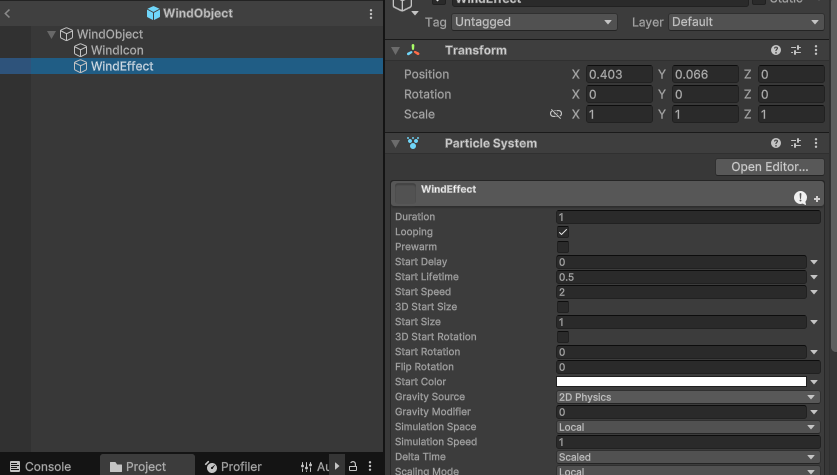Click the WindEffect object cube icon
This screenshot has height=475, width=837.
coord(80,66)
